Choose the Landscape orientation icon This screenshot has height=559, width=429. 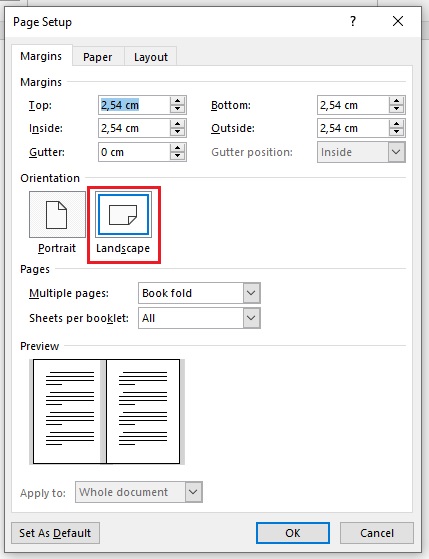click(123, 215)
